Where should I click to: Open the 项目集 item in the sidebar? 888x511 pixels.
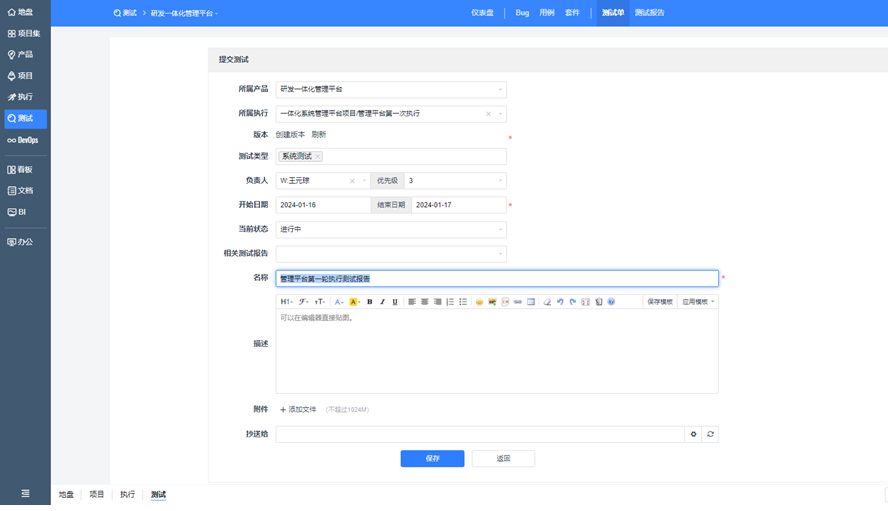point(24,33)
